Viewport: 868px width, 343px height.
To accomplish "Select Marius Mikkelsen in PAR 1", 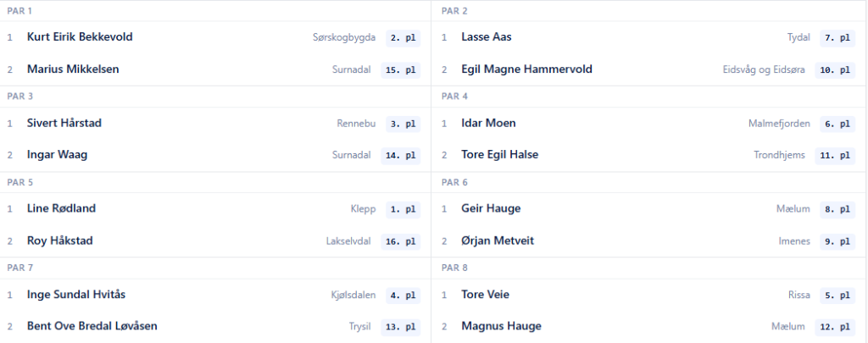I will (x=73, y=69).
